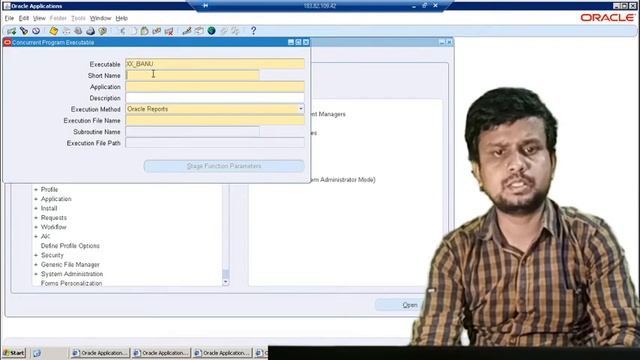The height and width of the screenshot is (360, 640).
Task: Expand the Requests tree node
Action: (36, 218)
